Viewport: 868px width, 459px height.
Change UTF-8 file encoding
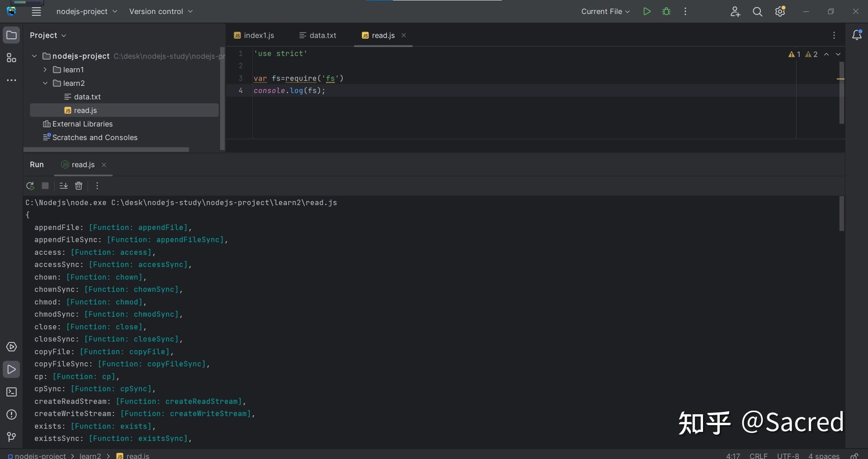pyautogui.click(x=788, y=456)
